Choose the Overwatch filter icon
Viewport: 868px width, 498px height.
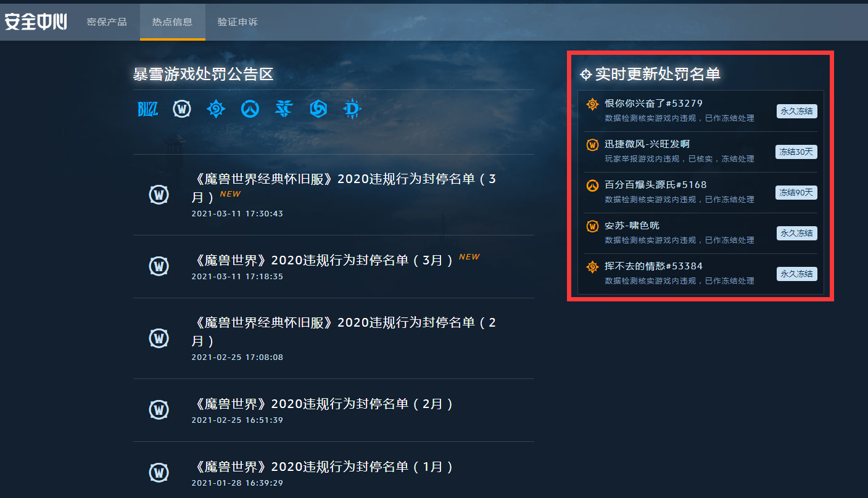point(250,109)
